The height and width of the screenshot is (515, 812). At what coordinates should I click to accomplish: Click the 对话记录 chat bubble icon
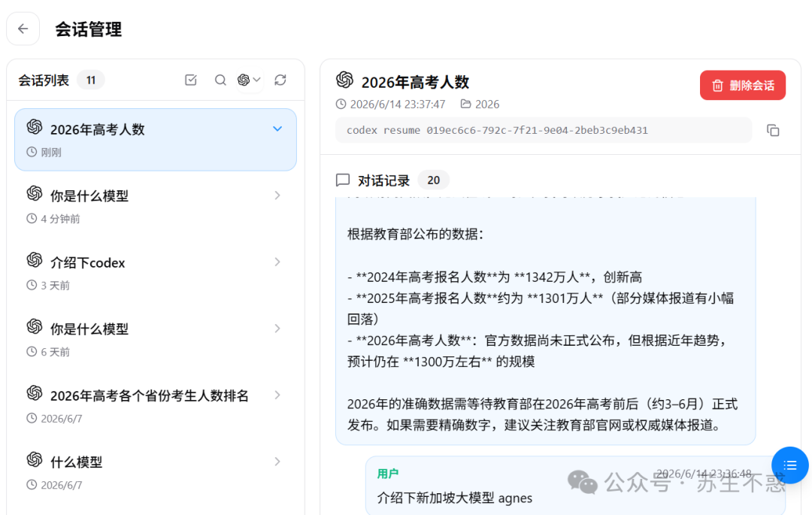click(x=343, y=180)
